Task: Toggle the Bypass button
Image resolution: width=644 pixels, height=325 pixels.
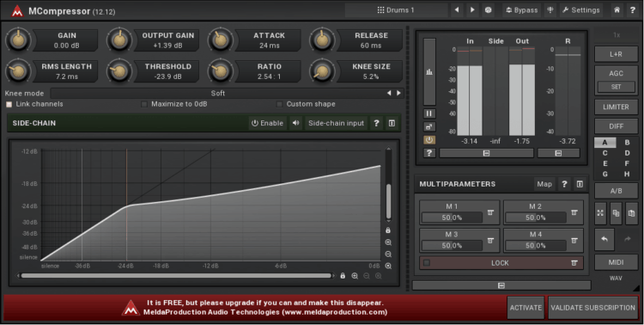Action: pyautogui.click(x=521, y=10)
